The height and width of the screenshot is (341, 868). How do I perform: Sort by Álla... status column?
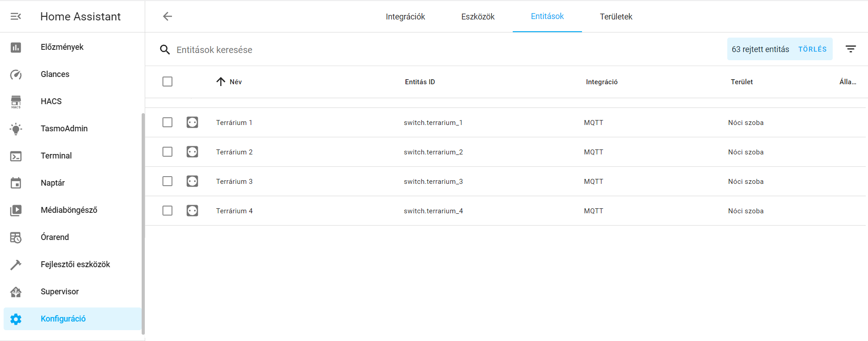coord(848,82)
